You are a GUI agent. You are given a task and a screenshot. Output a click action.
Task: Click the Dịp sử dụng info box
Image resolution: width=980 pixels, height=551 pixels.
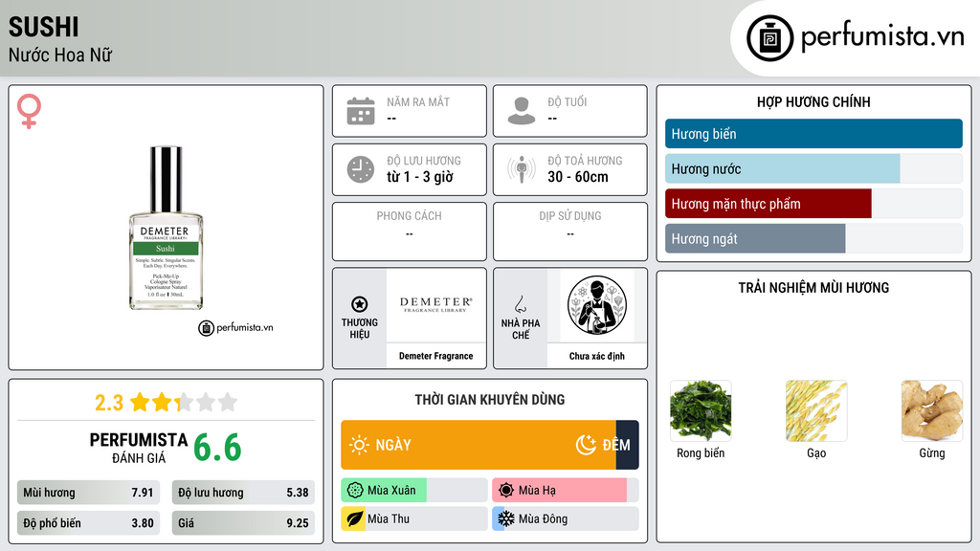point(570,231)
